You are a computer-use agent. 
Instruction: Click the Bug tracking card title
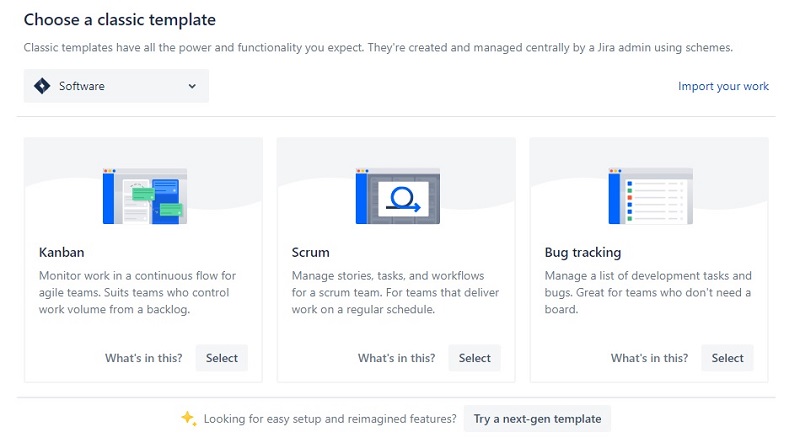[583, 252]
